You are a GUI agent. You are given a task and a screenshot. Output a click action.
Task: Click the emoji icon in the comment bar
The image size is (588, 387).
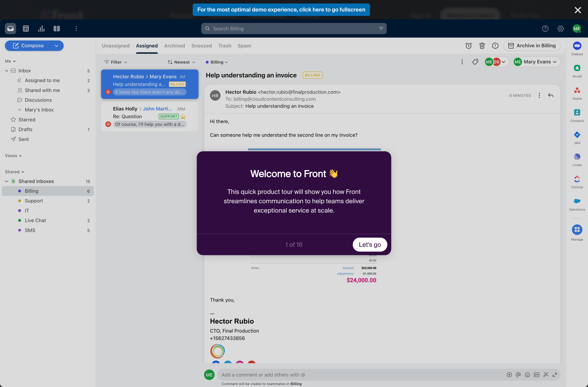pyautogui.click(x=527, y=375)
